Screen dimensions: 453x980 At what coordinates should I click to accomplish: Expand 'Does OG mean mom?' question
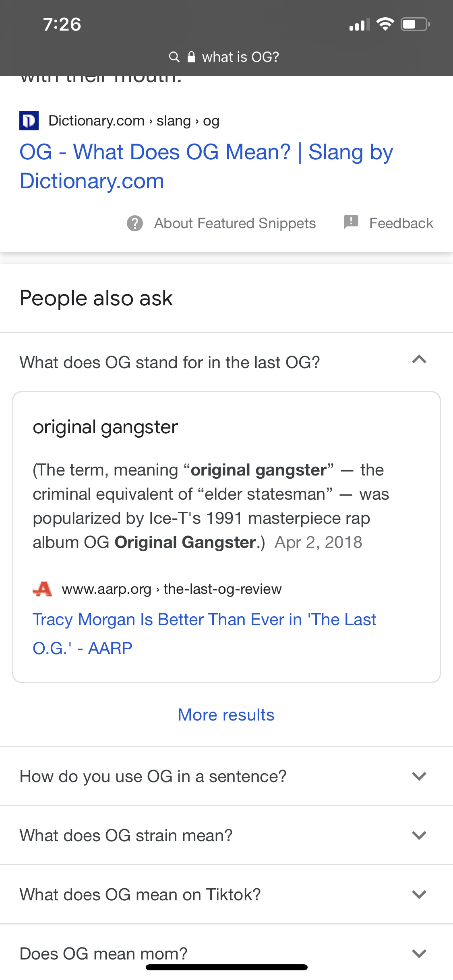click(x=226, y=953)
